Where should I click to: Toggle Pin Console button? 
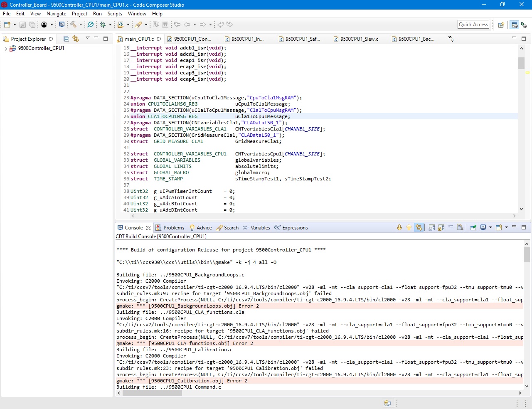tap(473, 227)
